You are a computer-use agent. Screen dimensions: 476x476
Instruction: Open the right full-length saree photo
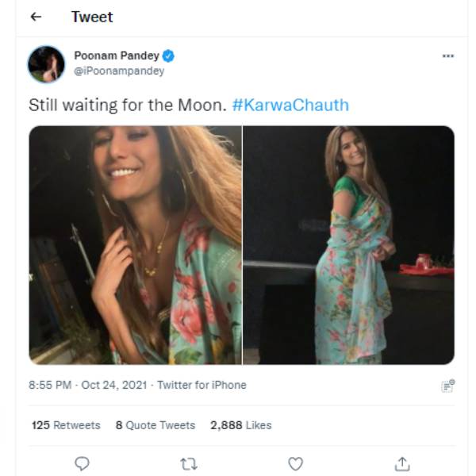[348, 245]
